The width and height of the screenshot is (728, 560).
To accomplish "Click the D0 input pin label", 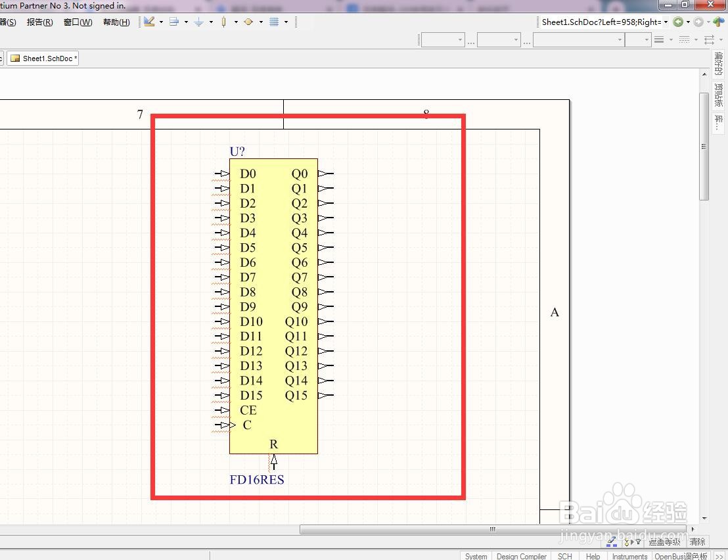I will point(248,174).
